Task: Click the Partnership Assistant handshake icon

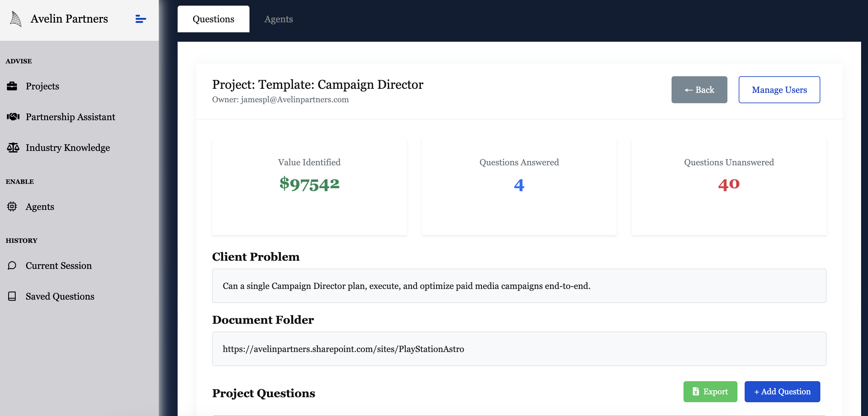Action: click(12, 117)
